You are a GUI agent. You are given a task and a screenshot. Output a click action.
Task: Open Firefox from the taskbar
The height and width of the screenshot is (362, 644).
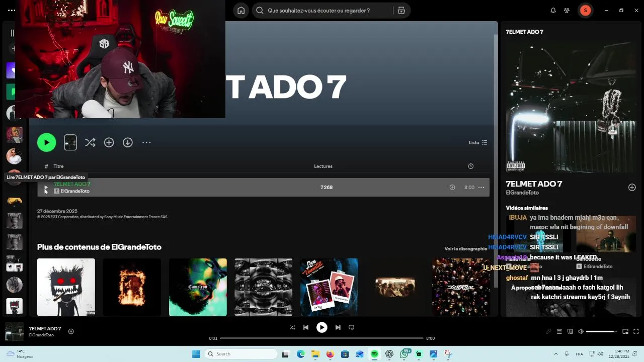click(x=330, y=354)
